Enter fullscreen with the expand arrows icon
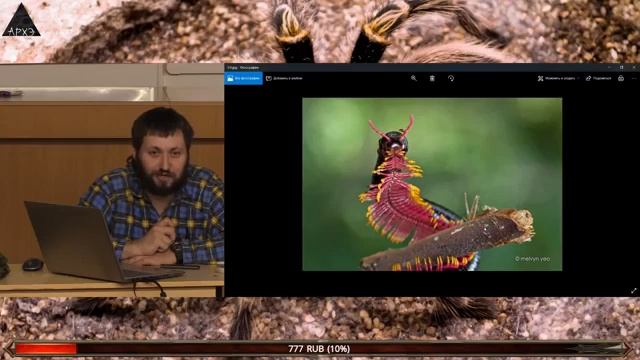Image resolution: width=640 pixels, height=360 pixels. point(633,291)
